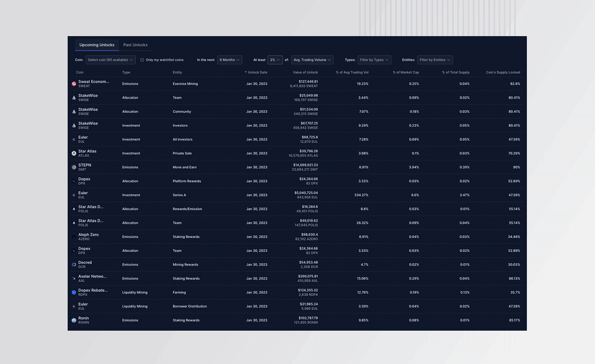Sort by the % of Market Cap header

click(x=406, y=72)
